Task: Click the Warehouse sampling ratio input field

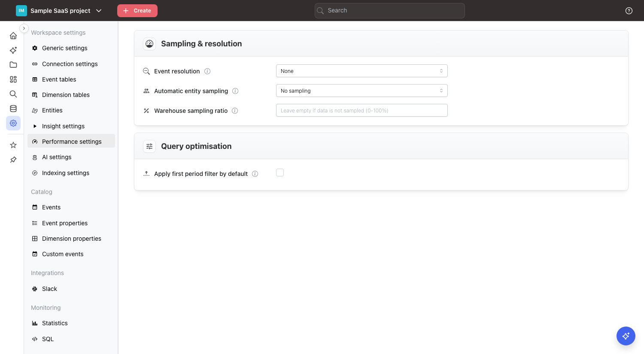Action: coord(361,110)
